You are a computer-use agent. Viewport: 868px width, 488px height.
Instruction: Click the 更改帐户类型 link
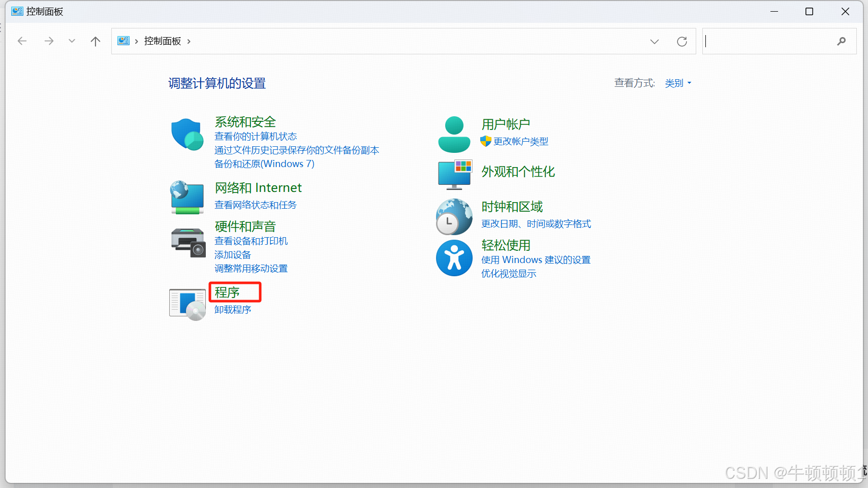pos(521,142)
